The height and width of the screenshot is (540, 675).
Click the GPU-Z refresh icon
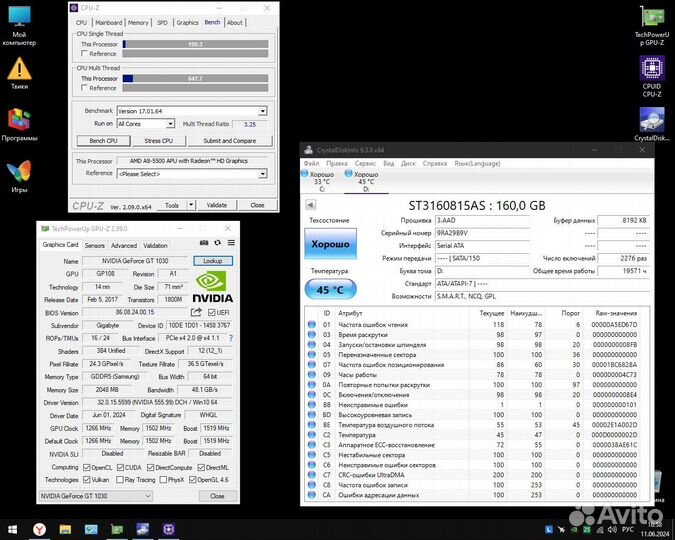[217, 245]
